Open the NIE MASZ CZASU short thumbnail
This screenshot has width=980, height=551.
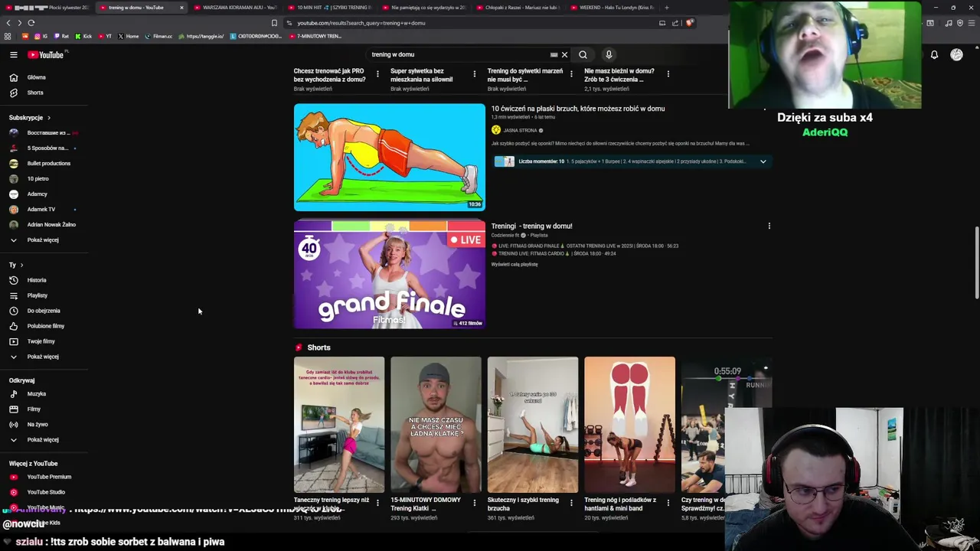click(436, 425)
